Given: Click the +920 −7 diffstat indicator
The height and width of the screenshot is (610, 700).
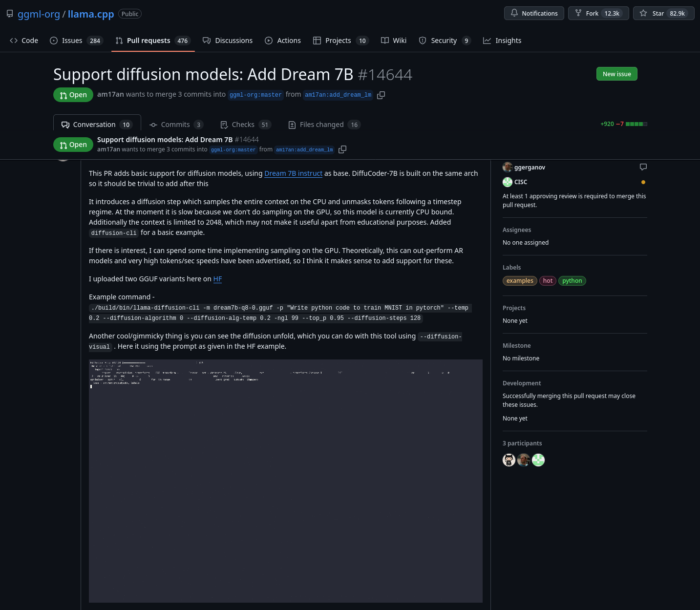Looking at the screenshot, I should point(624,124).
